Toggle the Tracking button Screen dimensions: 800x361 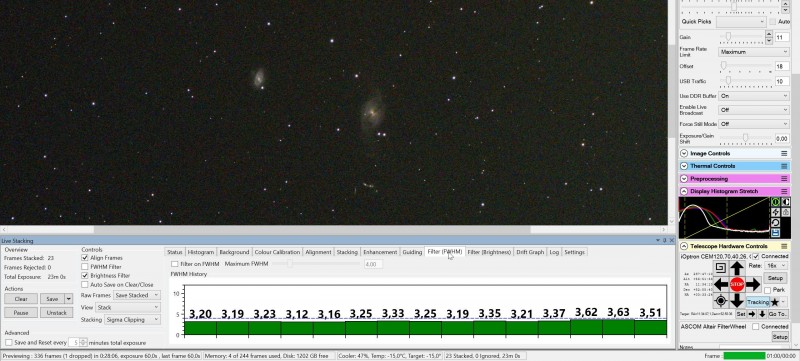coord(758,302)
